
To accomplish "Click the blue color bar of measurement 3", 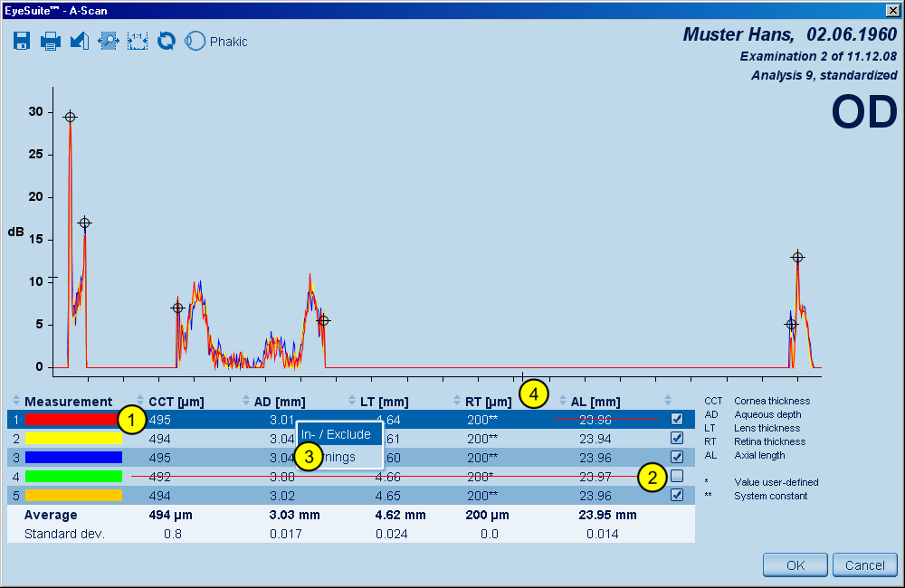I will [x=73, y=458].
